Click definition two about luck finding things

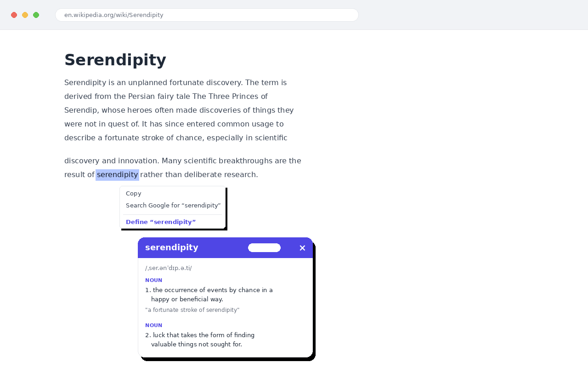pyautogui.click(x=200, y=340)
